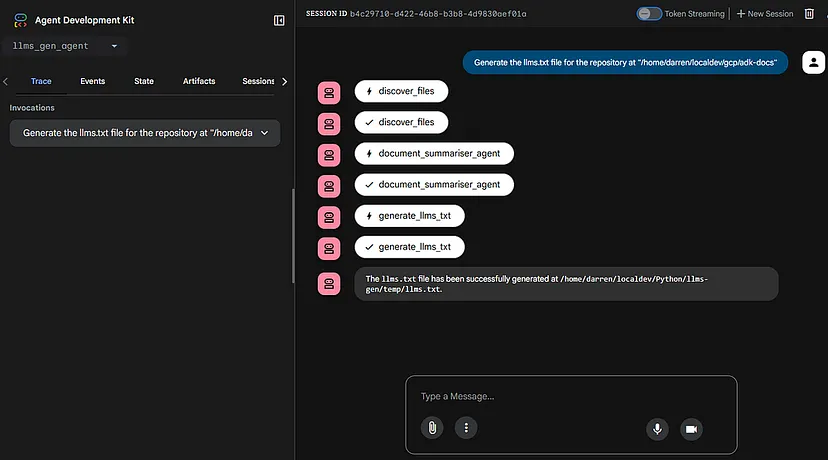Click the paperclip attach file icon
The width and height of the screenshot is (828, 460).
pyautogui.click(x=432, y=428)
